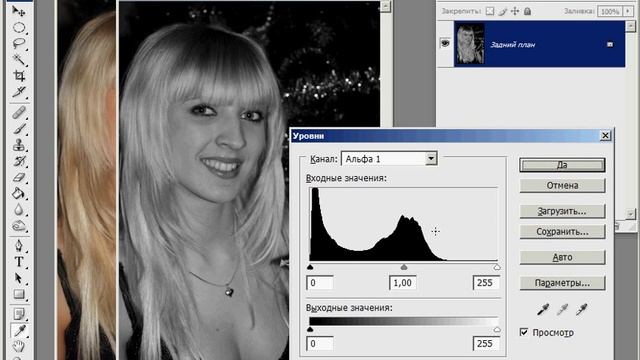
Task: Pick the gray point eyedropper in Levels
Action: tap(562, 310)
